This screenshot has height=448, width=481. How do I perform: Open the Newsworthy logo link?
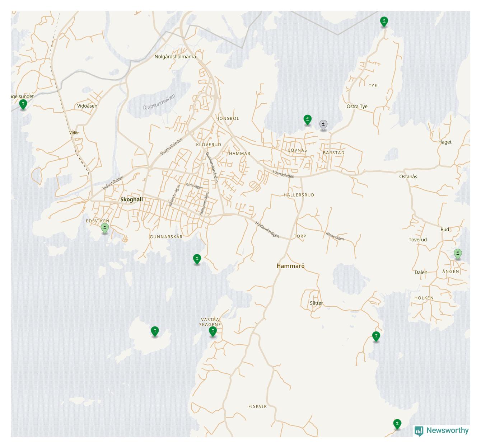(x=442, y=431)
